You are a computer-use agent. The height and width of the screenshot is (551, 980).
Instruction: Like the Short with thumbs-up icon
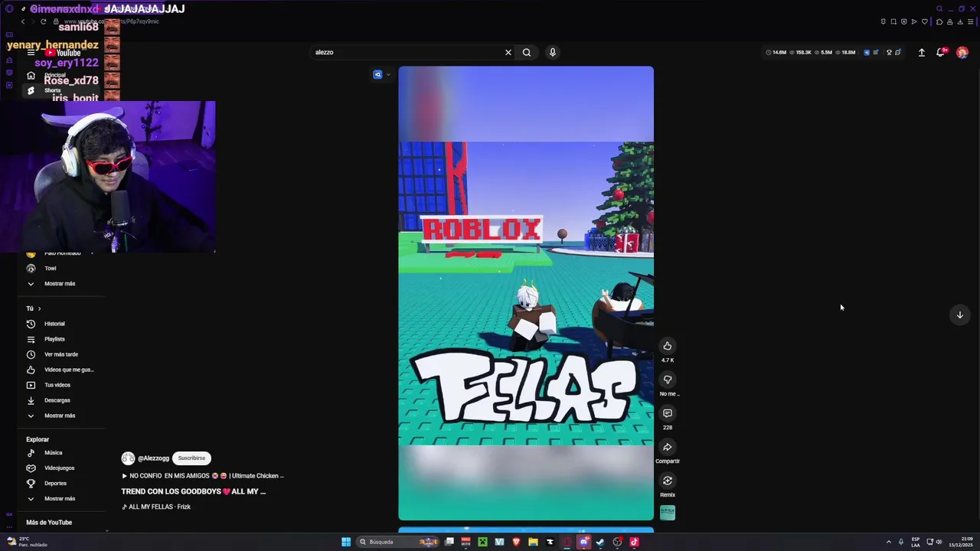[668, 346]
